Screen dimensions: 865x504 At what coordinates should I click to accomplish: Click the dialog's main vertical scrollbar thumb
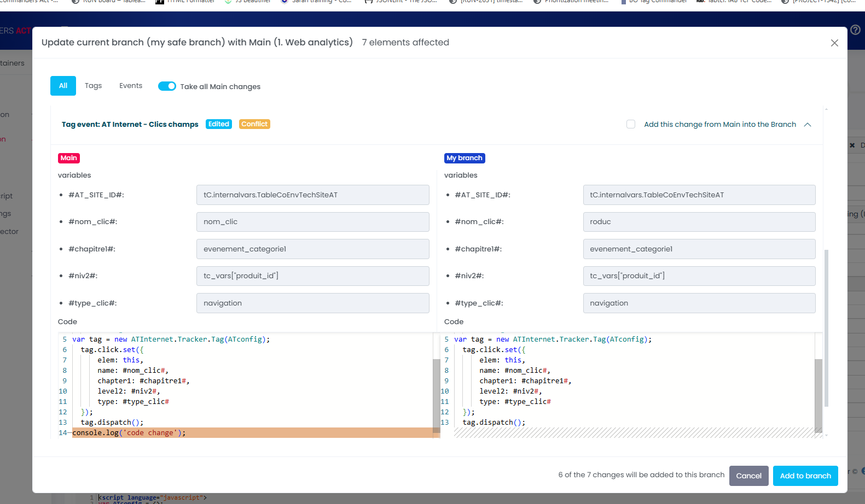826,328
